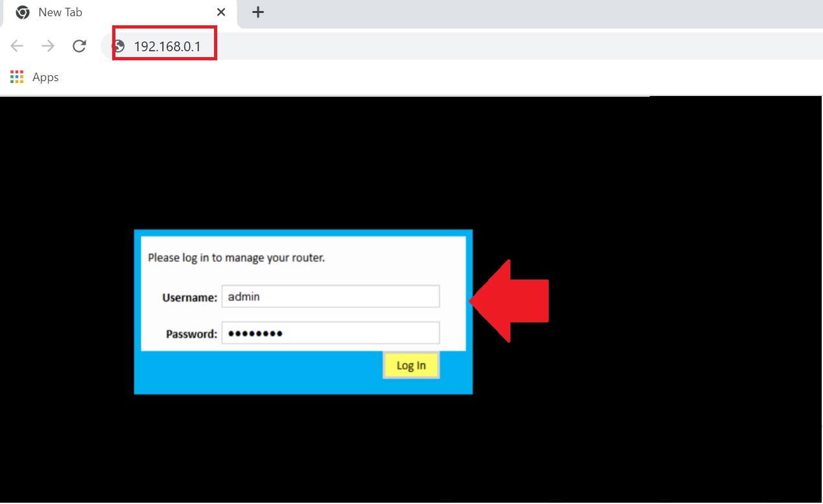Reload the current page
This screenshot has height=504, width=823.
79,46
